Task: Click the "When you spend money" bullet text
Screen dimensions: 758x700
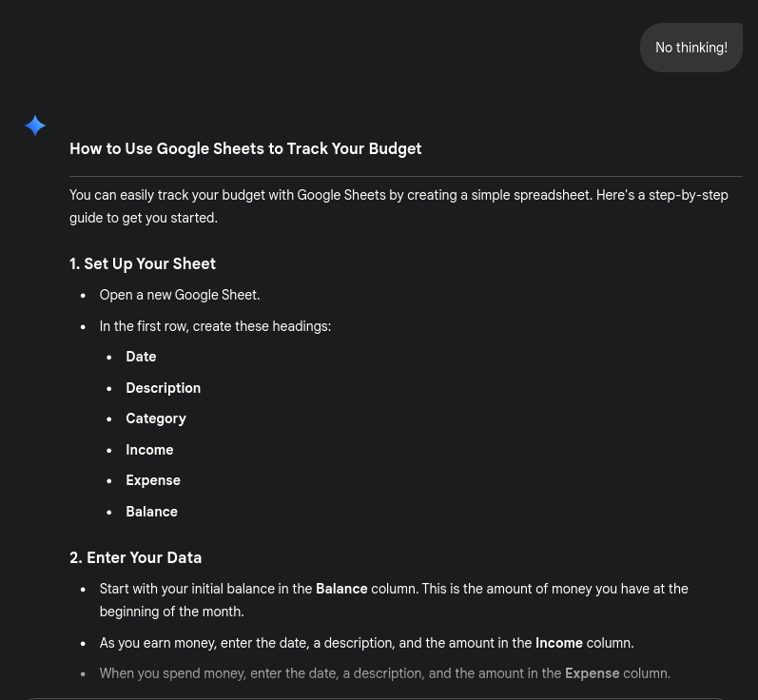Action: point(330,674)
